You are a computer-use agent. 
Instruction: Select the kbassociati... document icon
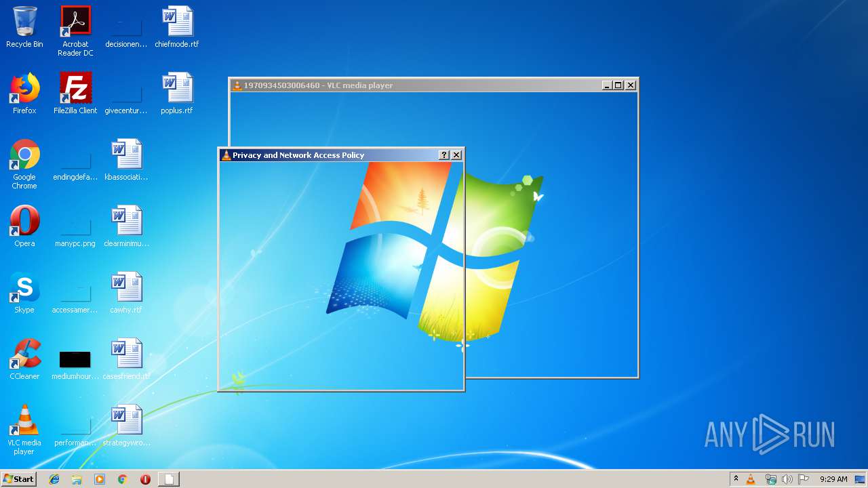pyautogui.click(x=126, y=160)
